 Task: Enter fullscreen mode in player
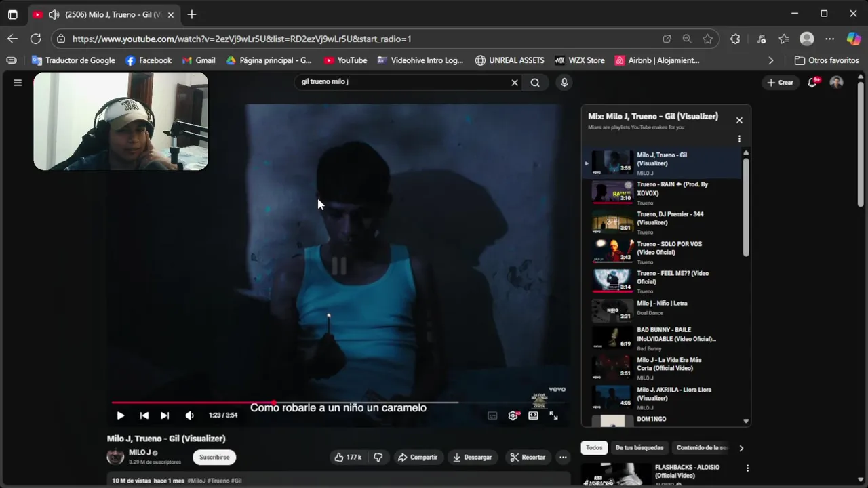(x=554, y=415)
